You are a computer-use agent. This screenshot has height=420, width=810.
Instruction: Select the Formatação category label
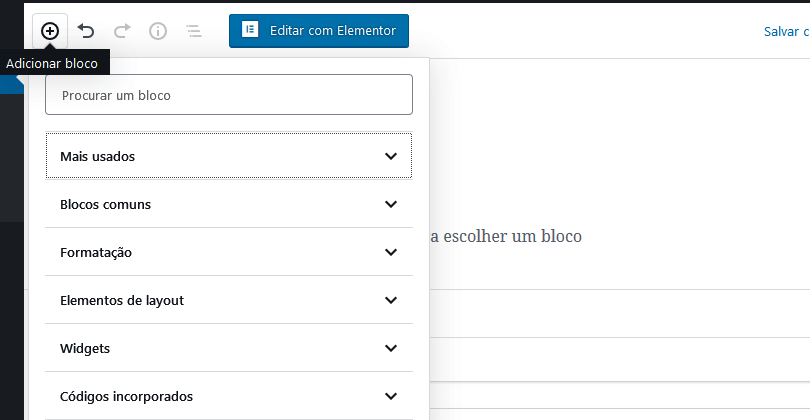coord(96,253)
